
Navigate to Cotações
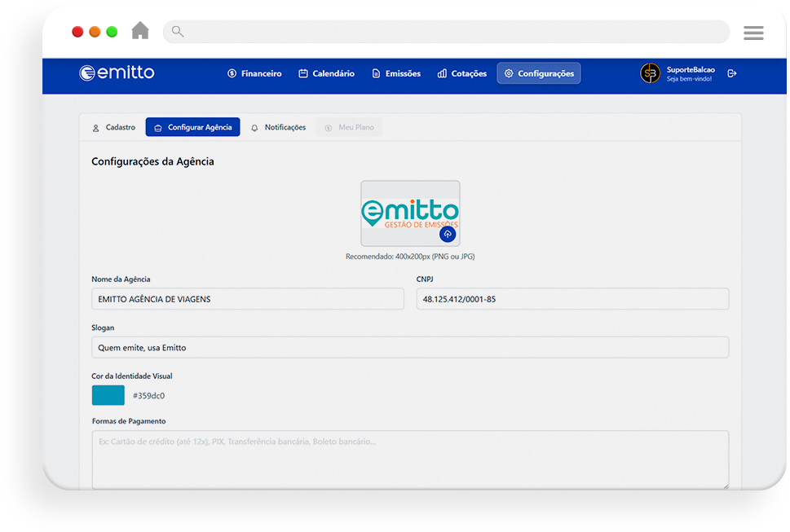462,73
